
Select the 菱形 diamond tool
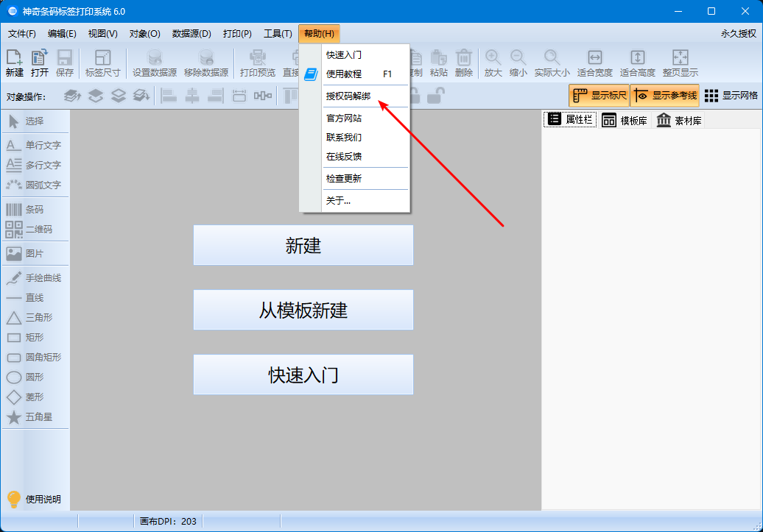pos(35,397)
